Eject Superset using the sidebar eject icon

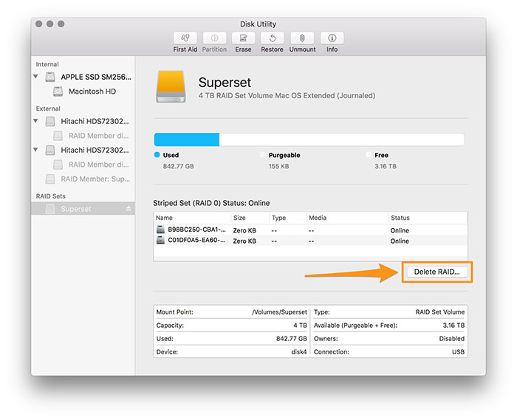coord(129,208)
